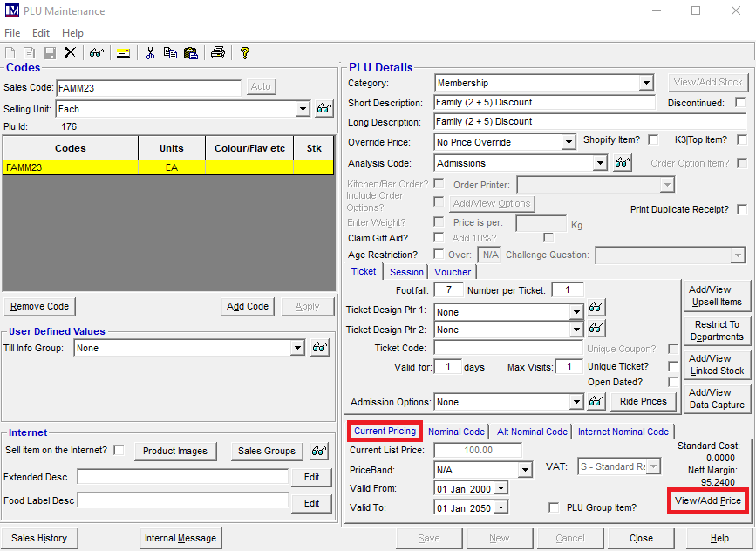Open the Edit menu
The width and height of the screenshot is (756, 551).
[41, 33]
